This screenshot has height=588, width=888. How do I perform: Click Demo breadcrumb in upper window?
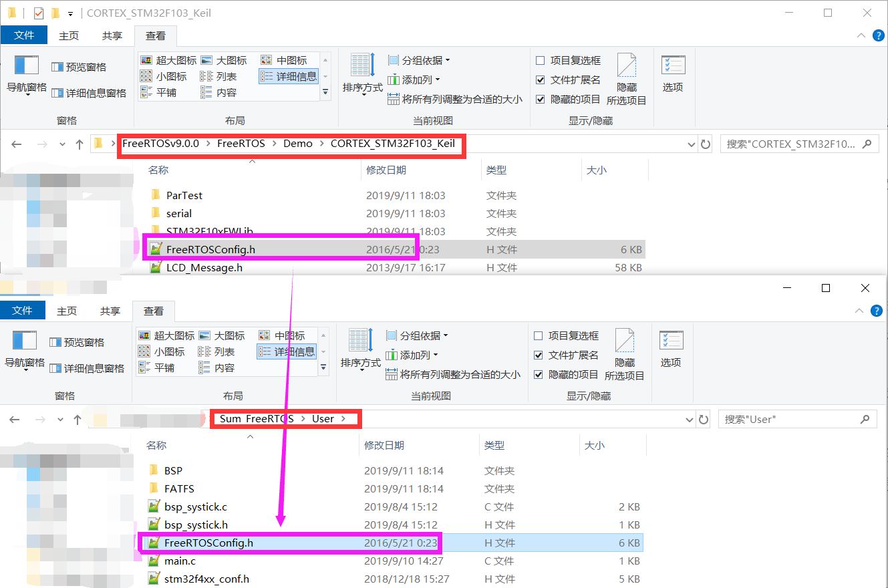coord(298,143)
